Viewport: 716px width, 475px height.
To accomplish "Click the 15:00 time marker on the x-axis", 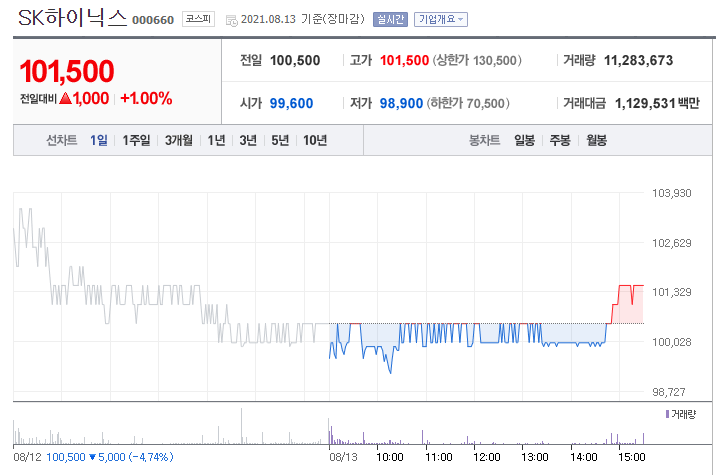I will pyautogui.click(x=632, y=457).
